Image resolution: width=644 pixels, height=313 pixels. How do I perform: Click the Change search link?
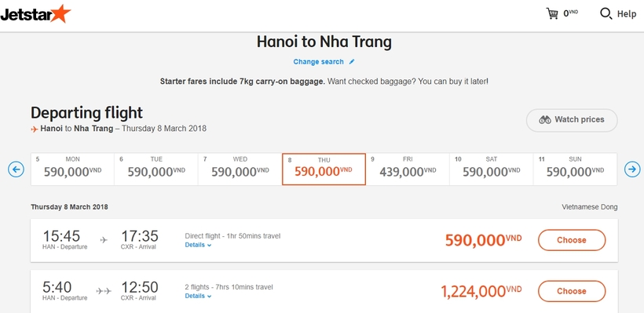(318, 62)
